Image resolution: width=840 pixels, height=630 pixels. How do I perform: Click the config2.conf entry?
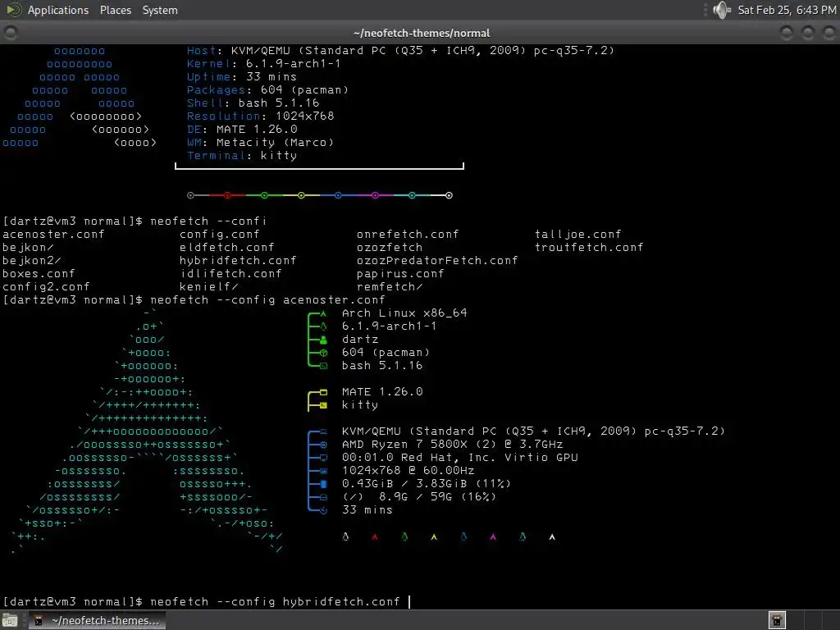point(46,286)
